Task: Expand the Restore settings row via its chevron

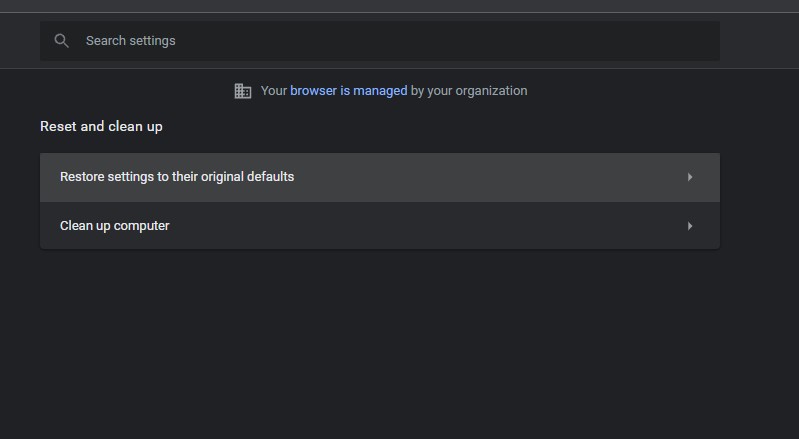Action: click(x=690, y=177)
